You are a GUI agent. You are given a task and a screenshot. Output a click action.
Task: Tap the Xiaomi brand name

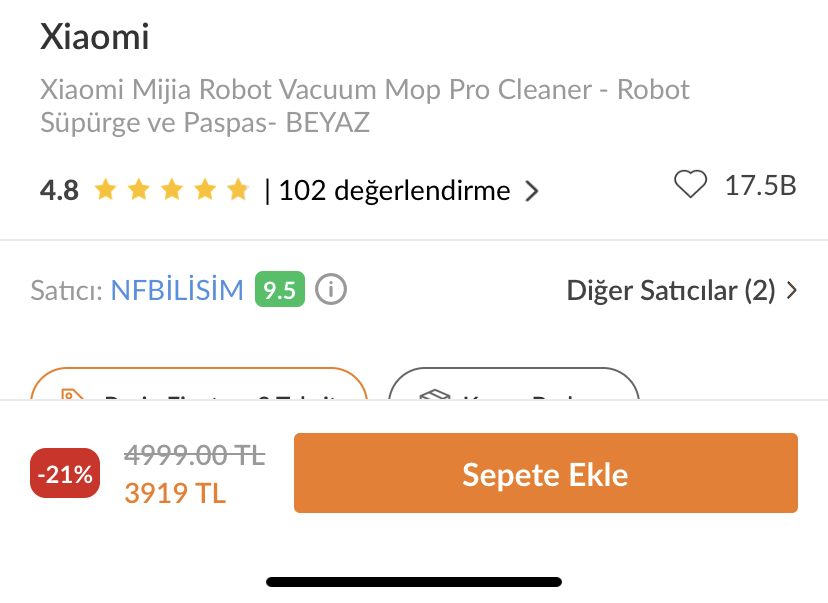click(95, 37)
